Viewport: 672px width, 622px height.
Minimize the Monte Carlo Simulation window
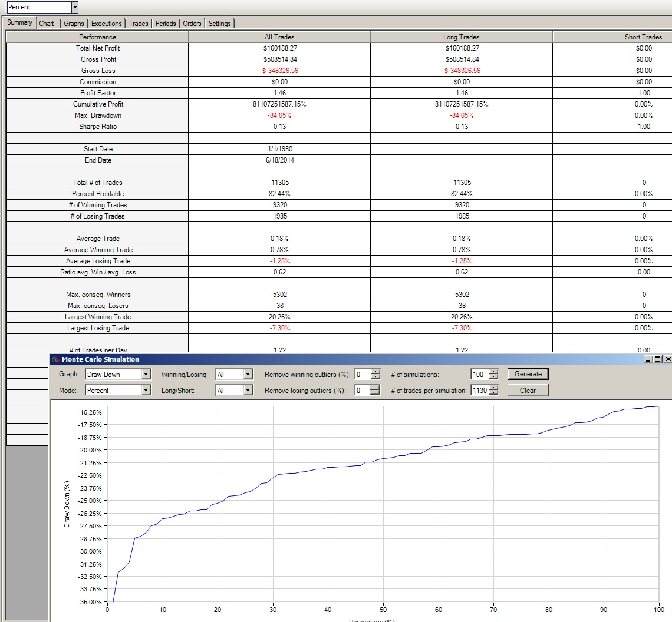coord(648,359)
